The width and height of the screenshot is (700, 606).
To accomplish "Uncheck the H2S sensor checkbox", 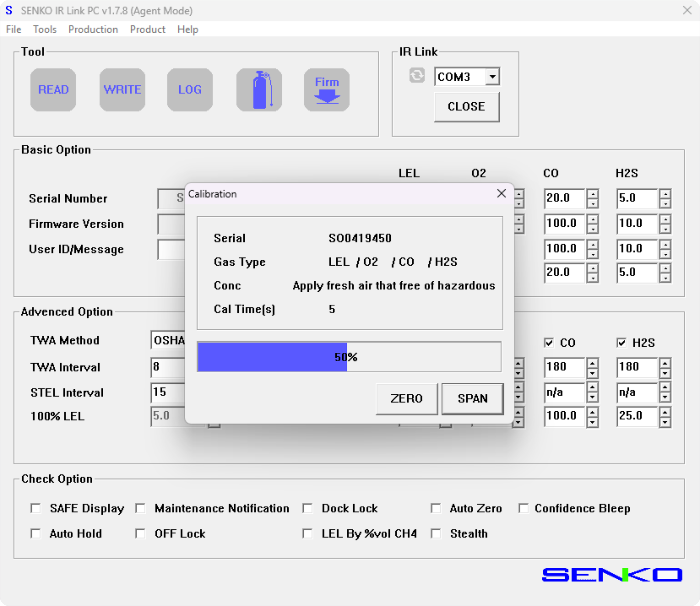I will 621,342.
